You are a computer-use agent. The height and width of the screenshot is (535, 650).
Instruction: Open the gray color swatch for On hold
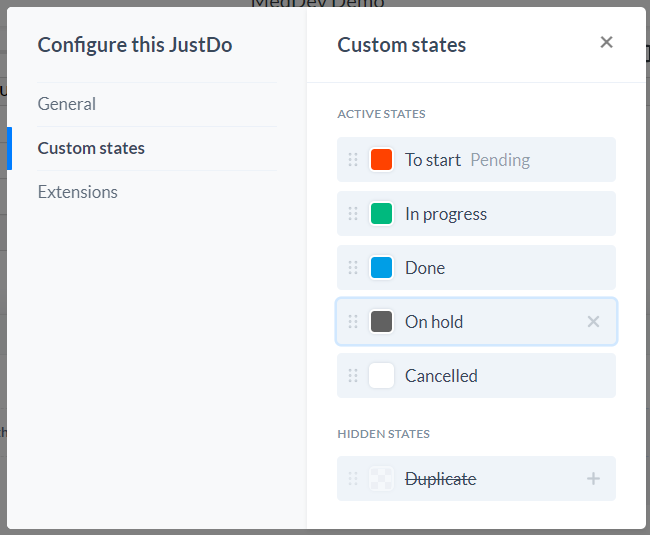coord(381,322)
